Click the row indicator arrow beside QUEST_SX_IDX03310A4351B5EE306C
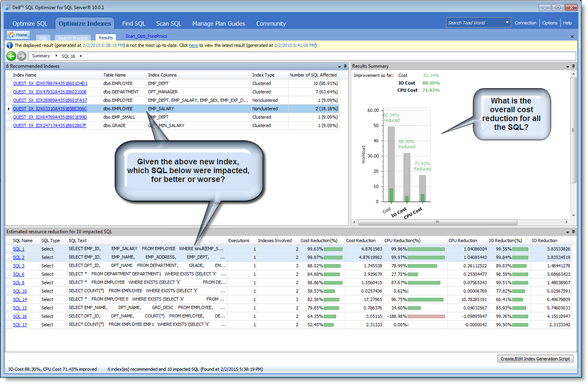588x384 pixels. tap(9, 109)
